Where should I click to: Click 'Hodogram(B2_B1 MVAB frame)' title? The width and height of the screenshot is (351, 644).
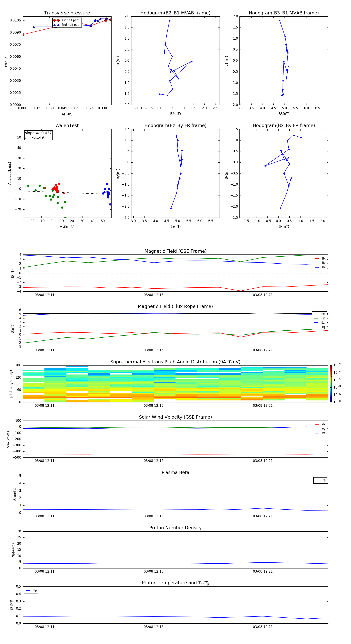coord(175,13)
